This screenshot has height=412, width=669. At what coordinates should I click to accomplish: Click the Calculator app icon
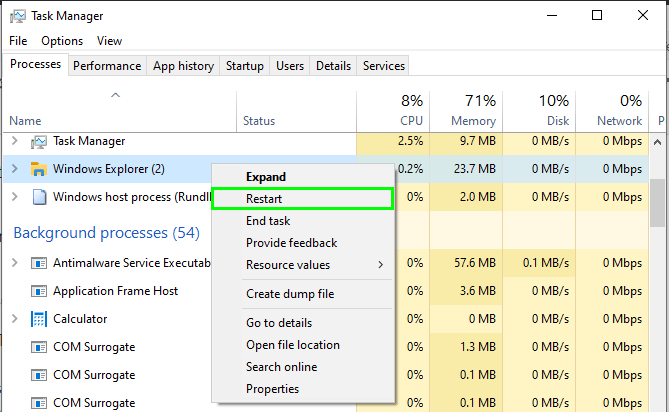(x=39, y=319)
